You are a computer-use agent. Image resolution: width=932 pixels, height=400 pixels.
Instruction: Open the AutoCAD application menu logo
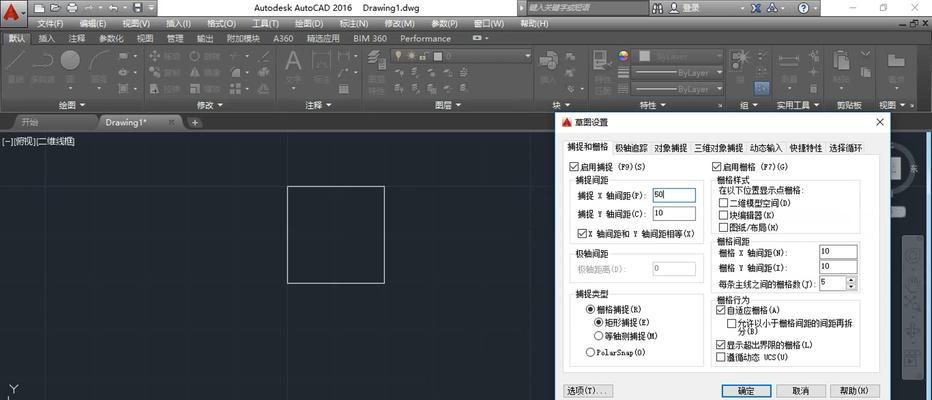[13, 12]
